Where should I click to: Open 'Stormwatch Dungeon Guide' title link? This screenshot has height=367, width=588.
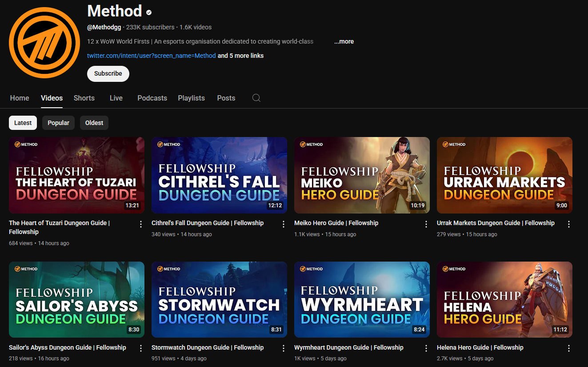click(208, 347)
